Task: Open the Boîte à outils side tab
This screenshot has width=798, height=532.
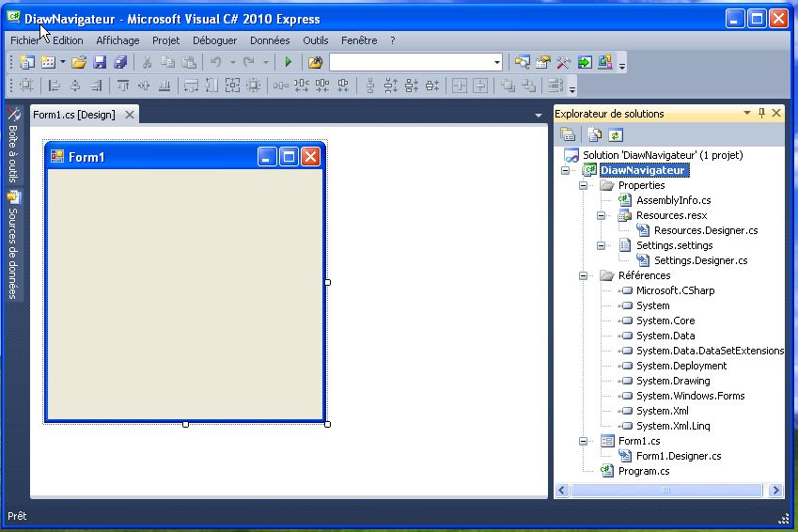Action: coord(13,146)
